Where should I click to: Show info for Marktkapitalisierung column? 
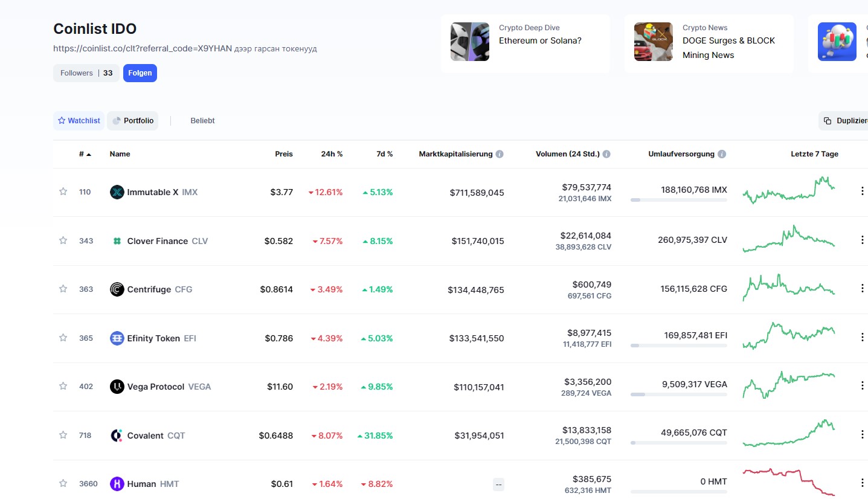point(500,154)
